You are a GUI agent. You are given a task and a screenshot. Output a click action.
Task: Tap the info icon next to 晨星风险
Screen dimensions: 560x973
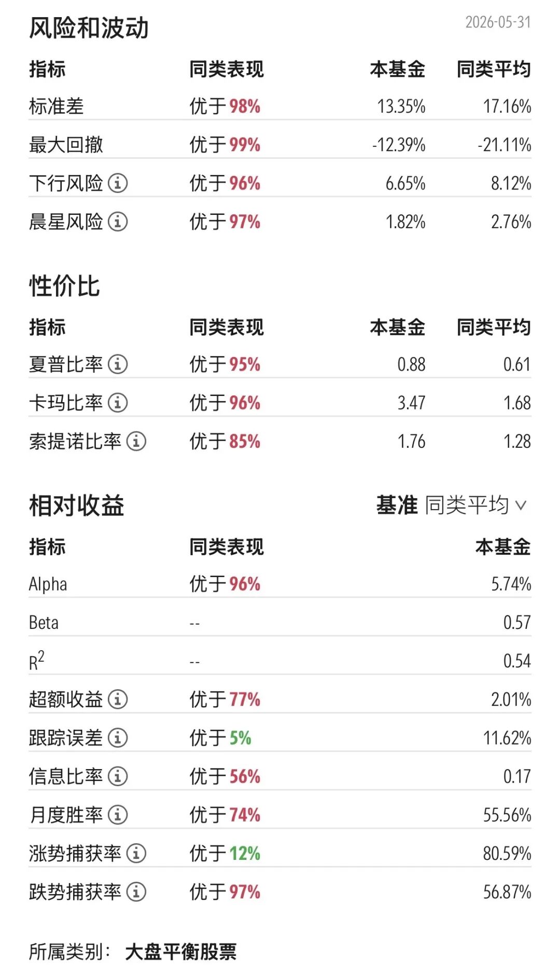118,222
